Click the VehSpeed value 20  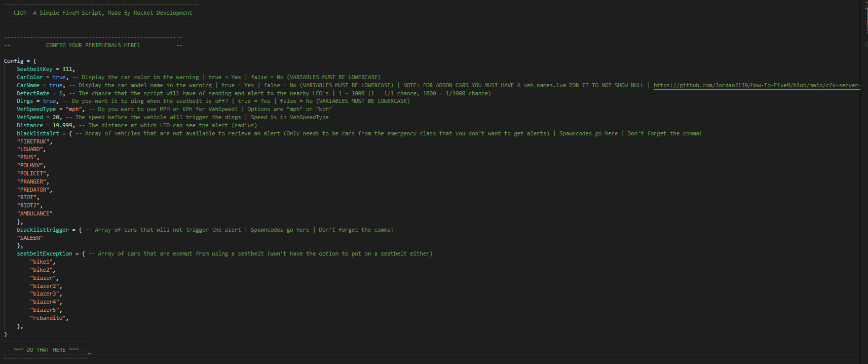tap(56, 117)
